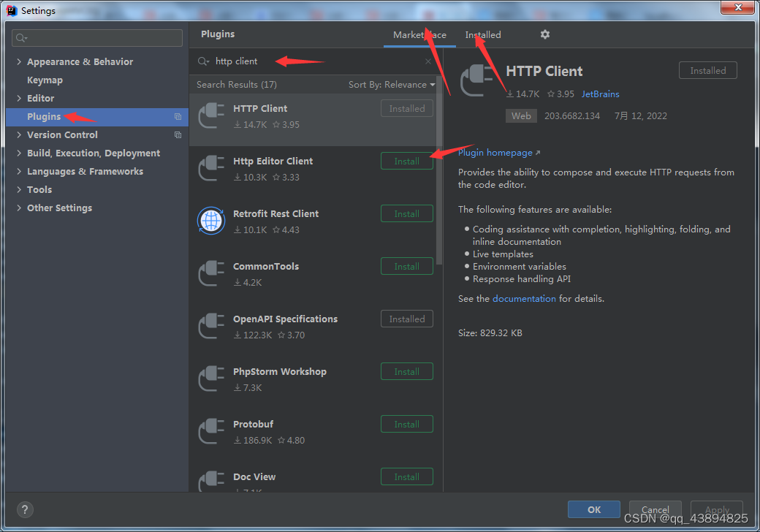Click the 'Search Results (17)' label
This screenshot has width=760, height=532.
click(x=237, y=85)
